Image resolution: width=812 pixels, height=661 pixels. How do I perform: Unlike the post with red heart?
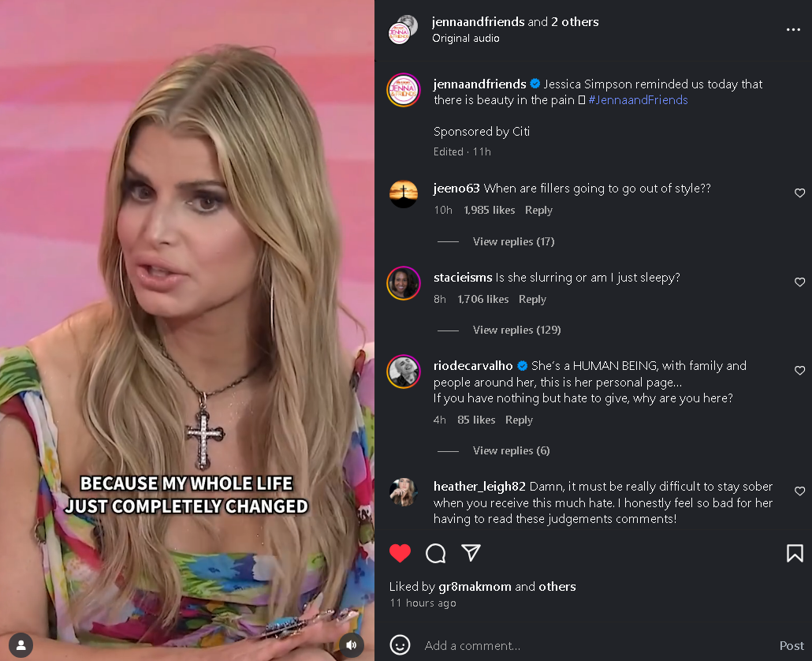tap(400, 553)
